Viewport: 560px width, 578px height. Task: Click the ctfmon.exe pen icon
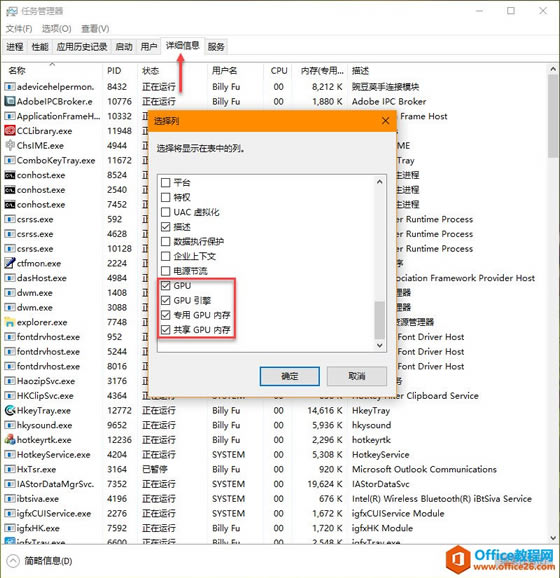tap(10, 263)
